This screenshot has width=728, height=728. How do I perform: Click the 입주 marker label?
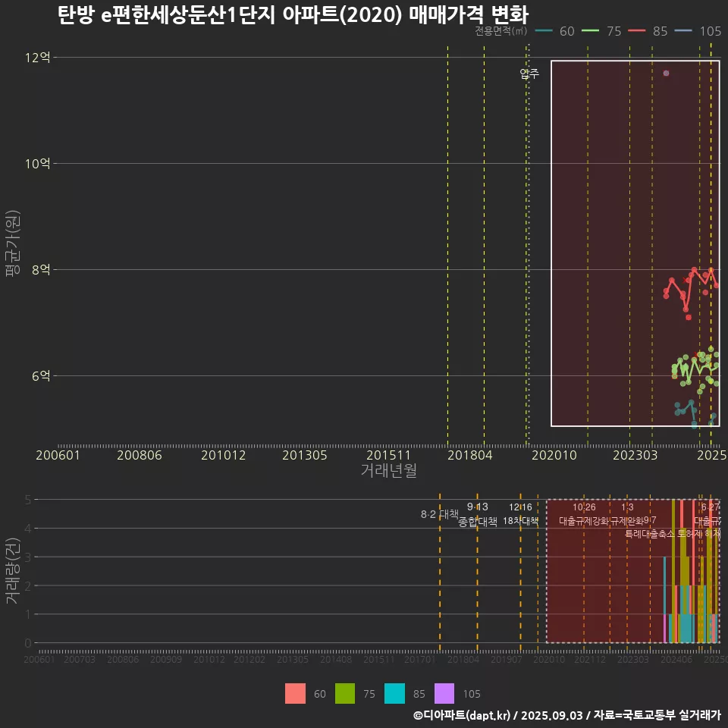[x=529, y=74]
